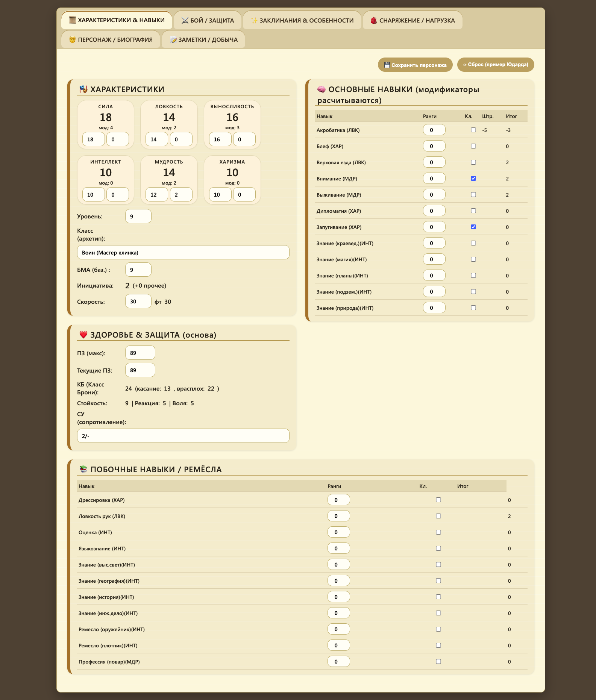Select the Интеллект base score field
This screenshot has height=700, width=596.
click(x=94, y=194)
